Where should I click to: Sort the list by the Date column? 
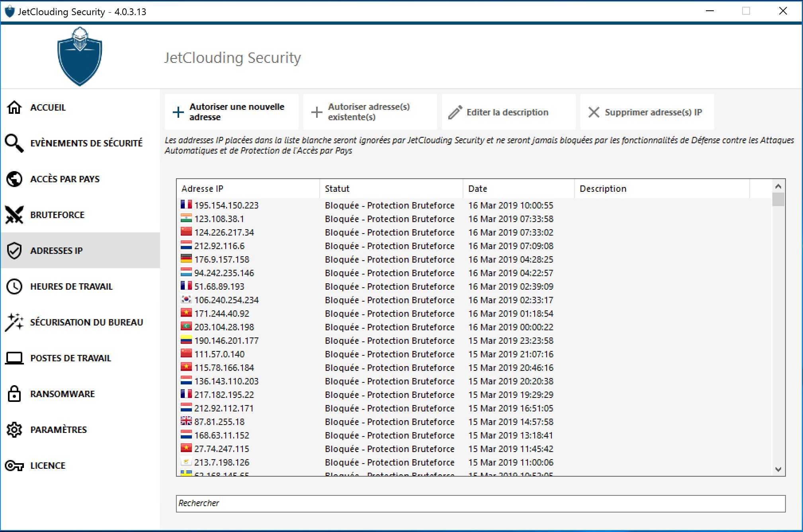(x=477, y=189)
